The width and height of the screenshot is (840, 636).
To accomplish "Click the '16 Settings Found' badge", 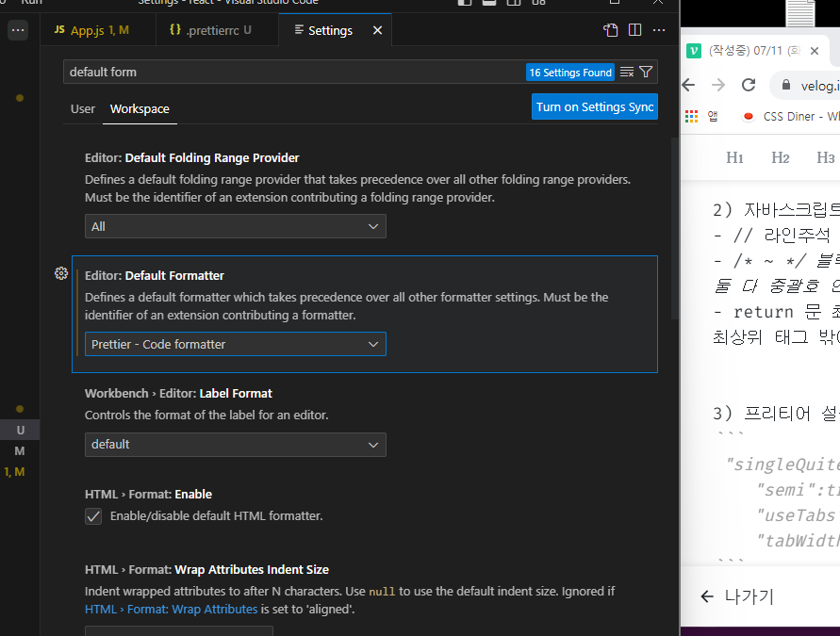I will pyautogui.click(x=570, y=73).
